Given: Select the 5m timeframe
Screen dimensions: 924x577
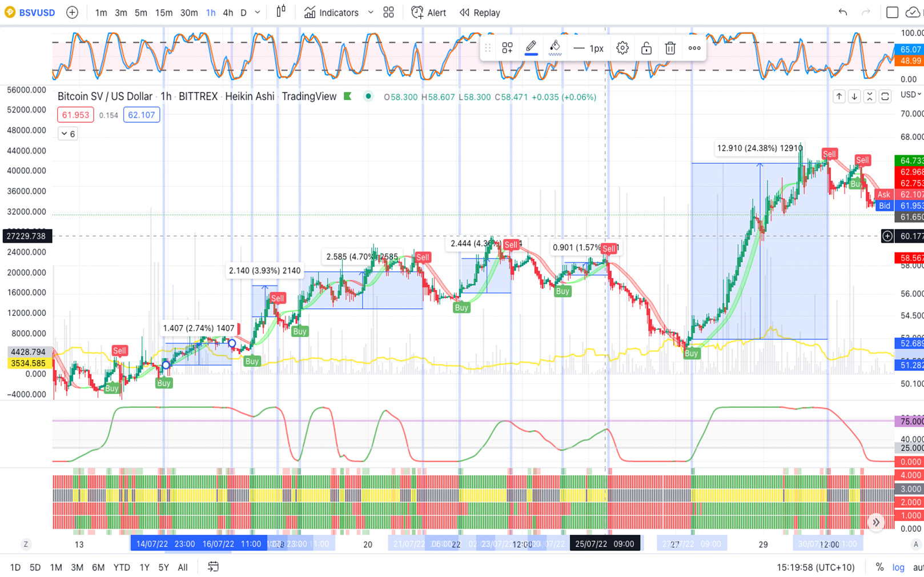Looking at the screenshot, I should click(x=140, y=13).
